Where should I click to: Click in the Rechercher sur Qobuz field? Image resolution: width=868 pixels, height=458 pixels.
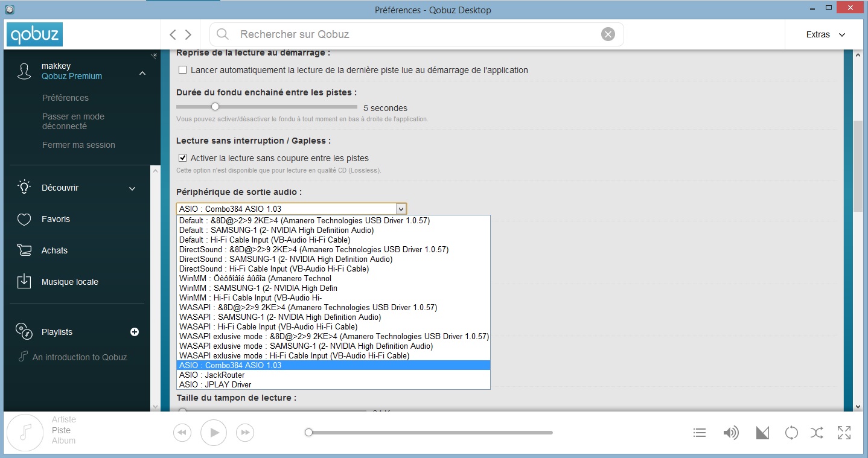point(416,34)
